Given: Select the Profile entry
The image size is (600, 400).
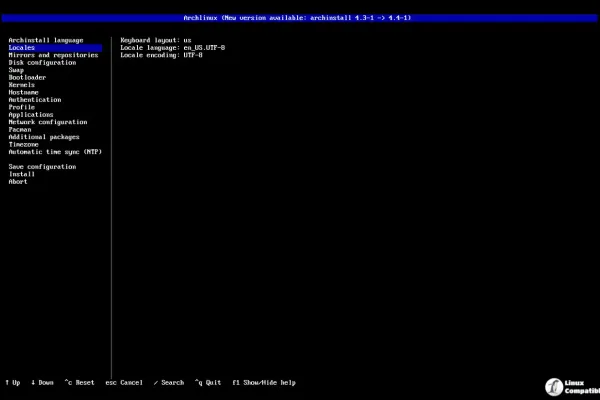Looking at the screenshot, I should 21,107.
